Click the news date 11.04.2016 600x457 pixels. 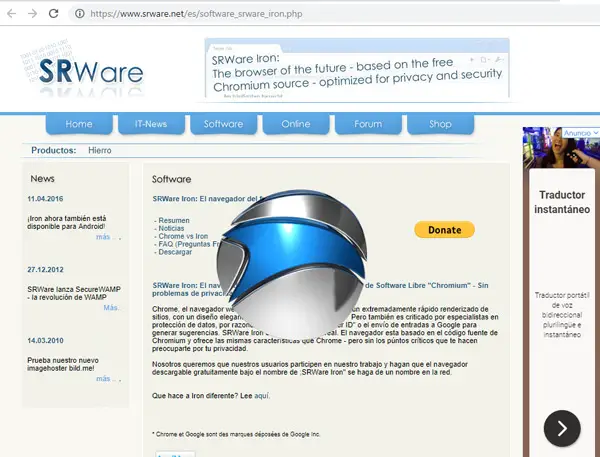45,199
